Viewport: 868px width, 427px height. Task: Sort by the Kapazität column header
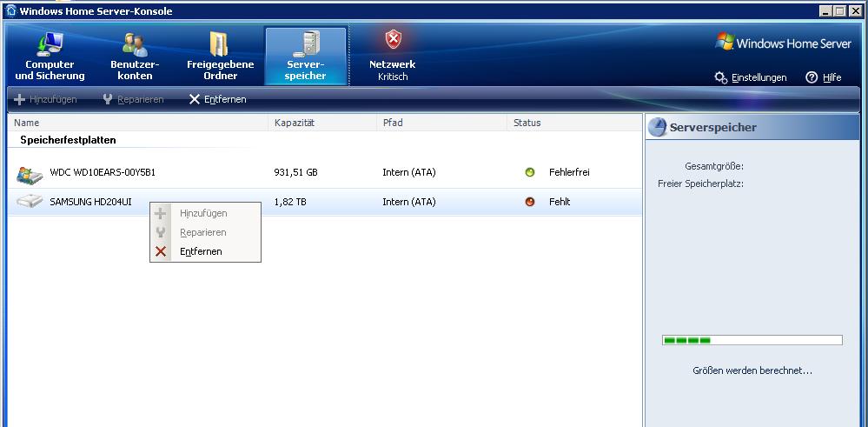click(x=322, y=123)
